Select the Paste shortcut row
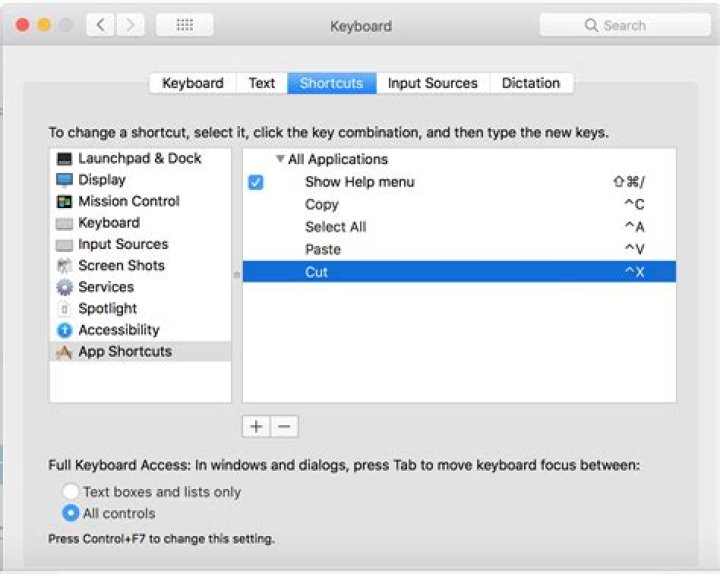The width and height of the screenshot is (720, 574). (459, 249)
